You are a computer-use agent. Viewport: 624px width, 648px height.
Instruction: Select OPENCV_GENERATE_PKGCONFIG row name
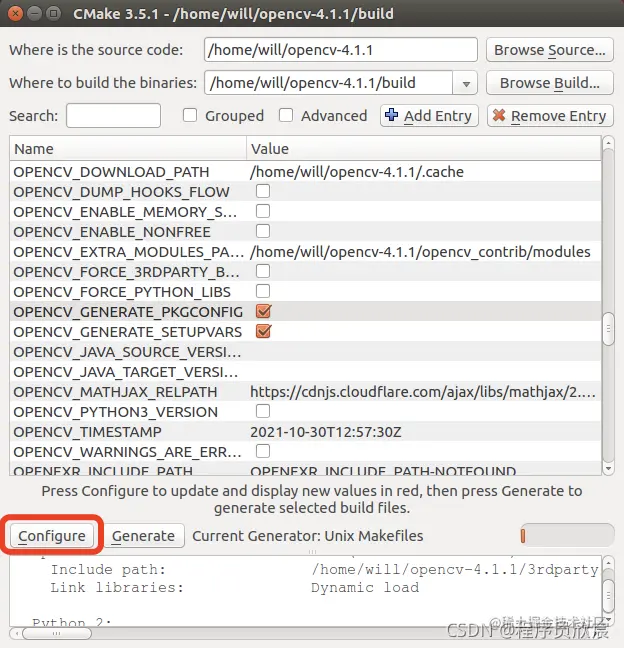point(128,312)
